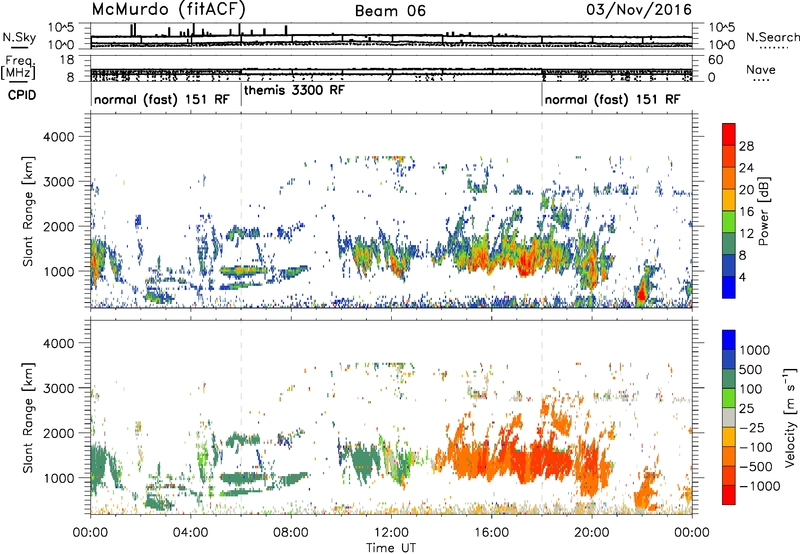Click the 20:00 time axis label

click(592, 533)
